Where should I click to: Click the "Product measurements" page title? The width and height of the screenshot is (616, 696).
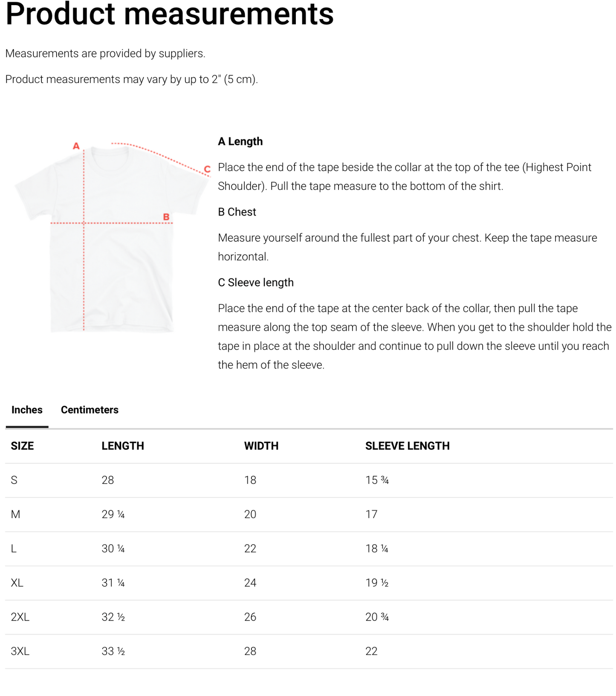tap(170, 14)
